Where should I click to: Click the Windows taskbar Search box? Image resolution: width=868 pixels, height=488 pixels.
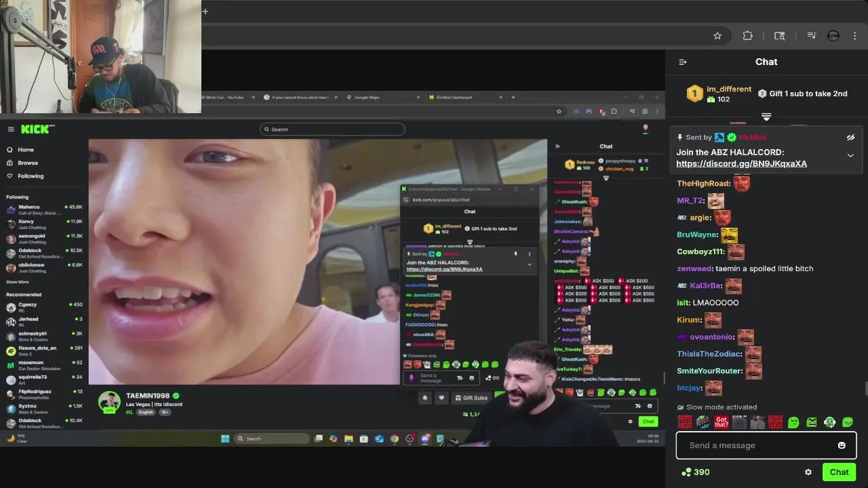tap(271, 439)
